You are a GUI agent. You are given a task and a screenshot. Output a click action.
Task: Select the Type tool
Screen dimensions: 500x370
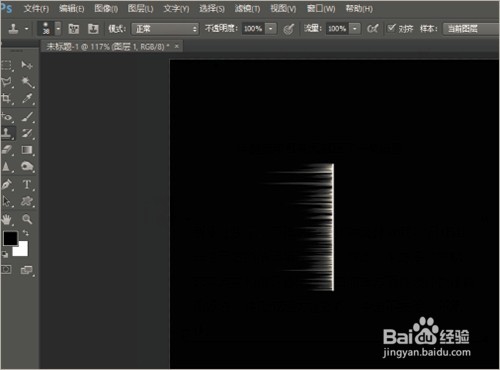27,184
